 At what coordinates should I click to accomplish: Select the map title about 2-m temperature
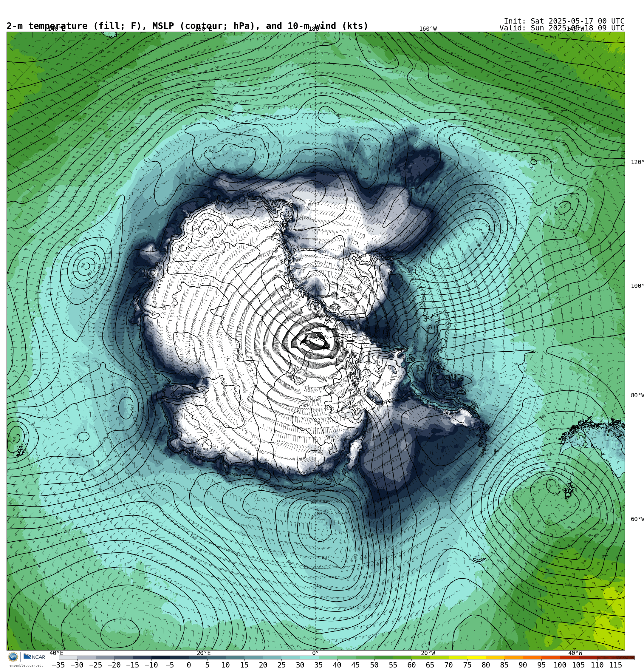[x=187, y=26]
